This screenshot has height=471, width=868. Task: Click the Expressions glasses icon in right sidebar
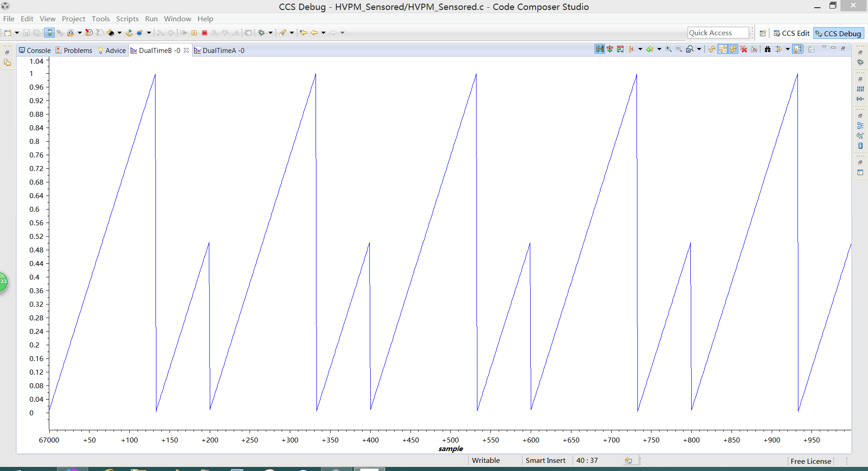click(x=860, y=136)
